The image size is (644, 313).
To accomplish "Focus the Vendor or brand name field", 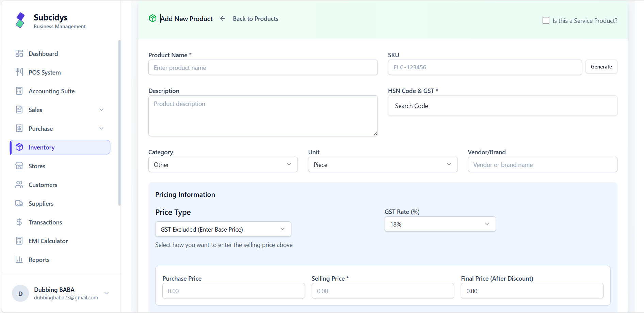I will (542, 165).
